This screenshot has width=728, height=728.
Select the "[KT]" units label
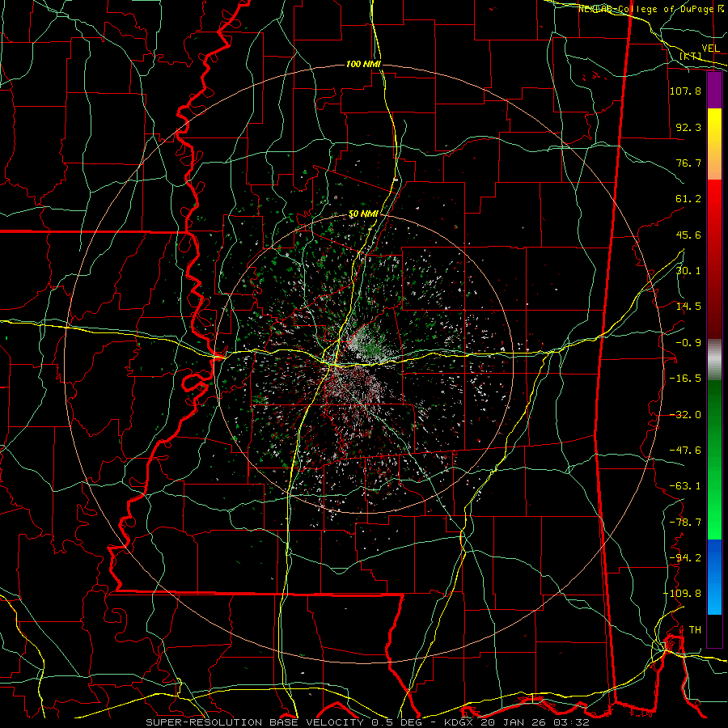pos(691,56)
